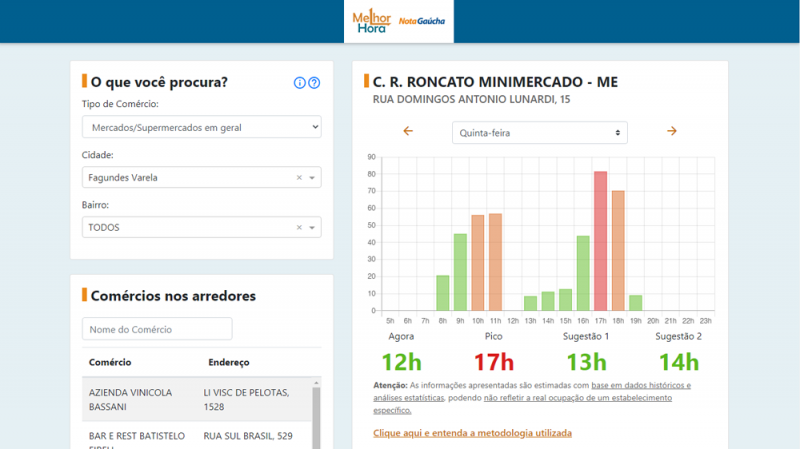Click the Agora 12h value
The height and width of the screenshot is (449, 800).
coord(402,362)
